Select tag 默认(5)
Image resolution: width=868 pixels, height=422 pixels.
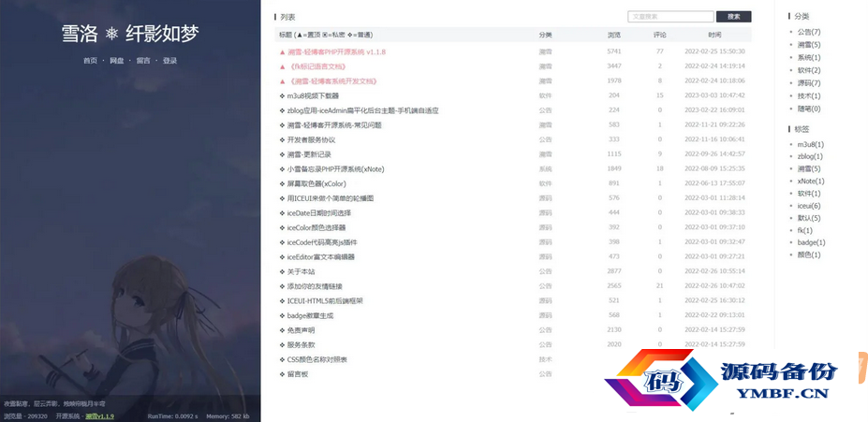809,218
